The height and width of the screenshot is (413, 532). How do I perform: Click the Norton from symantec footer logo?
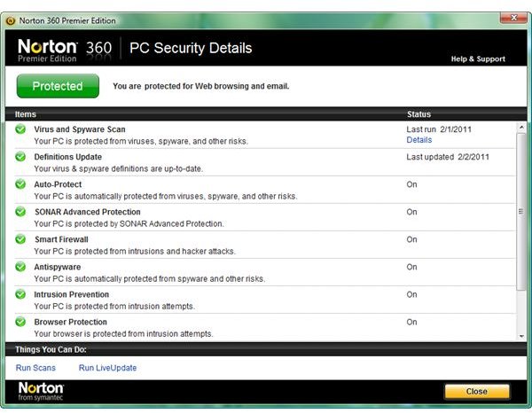click(x=41, y=391)
